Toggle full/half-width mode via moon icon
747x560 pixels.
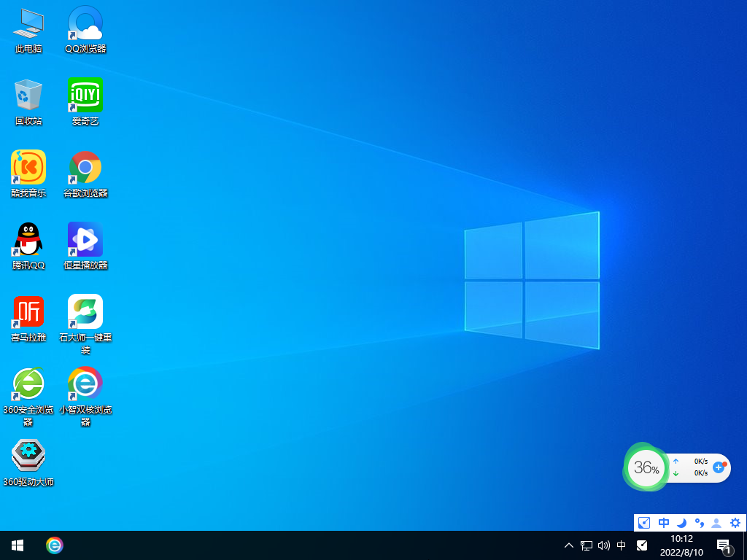[680, 523]
